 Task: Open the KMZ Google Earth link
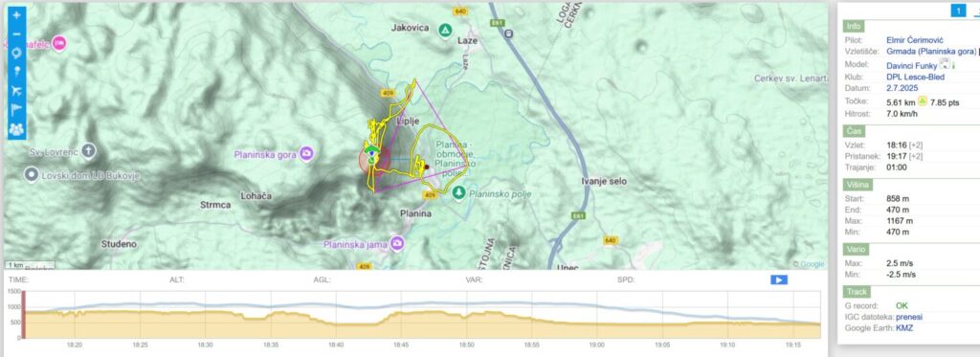[904, 327]
